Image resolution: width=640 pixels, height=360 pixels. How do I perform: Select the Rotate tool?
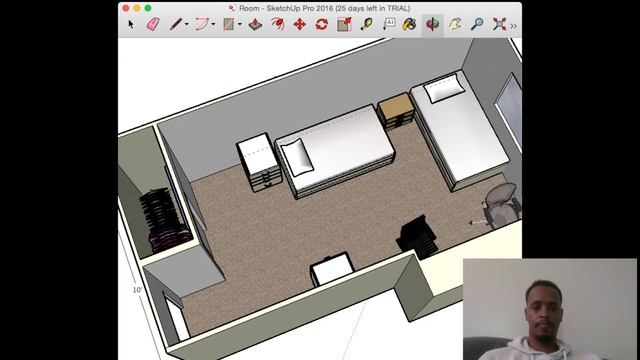click(322, 24)
